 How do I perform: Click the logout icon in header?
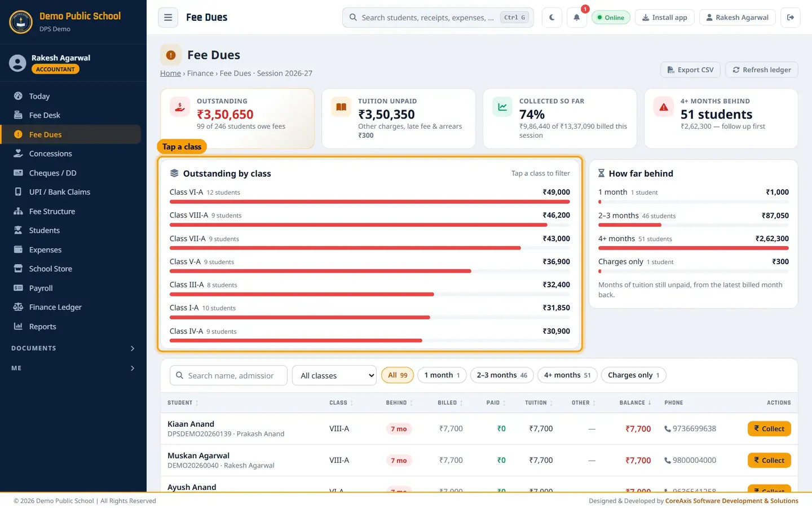click(x=791, y=17)
